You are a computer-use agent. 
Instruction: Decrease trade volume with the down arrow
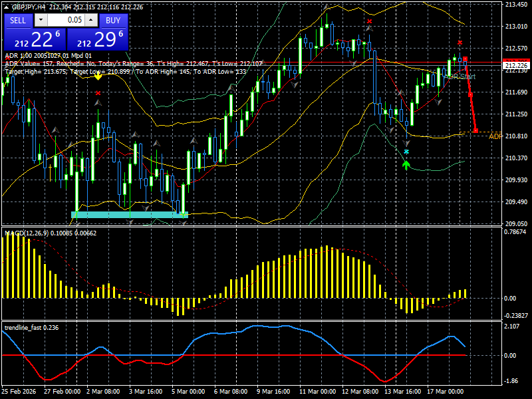pyautogui.click(x=41, y=21)
